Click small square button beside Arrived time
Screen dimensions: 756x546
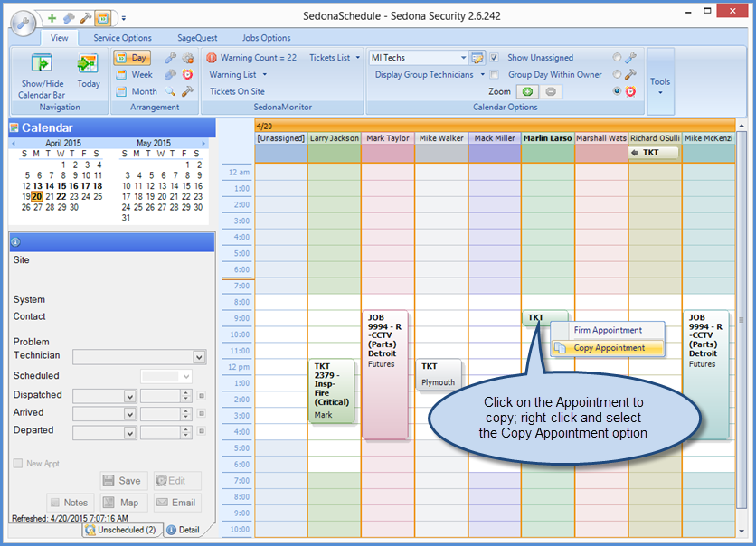click(x=202, y=413)
